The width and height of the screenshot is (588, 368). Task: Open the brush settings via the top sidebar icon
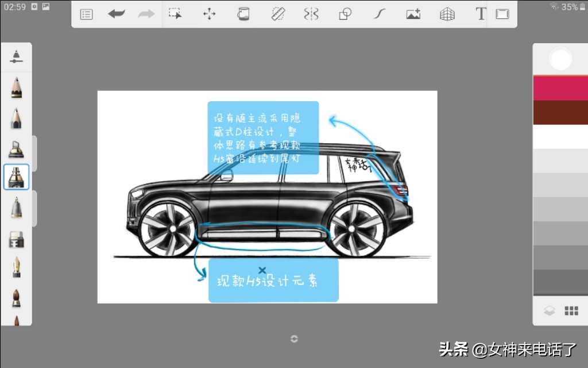tap(16, 56)
